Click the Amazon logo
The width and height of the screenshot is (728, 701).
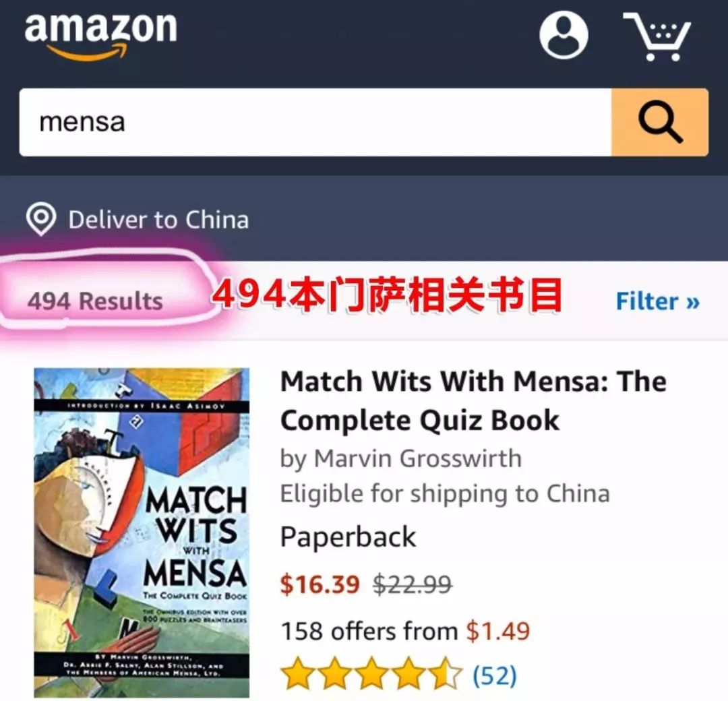click(100, 37)
